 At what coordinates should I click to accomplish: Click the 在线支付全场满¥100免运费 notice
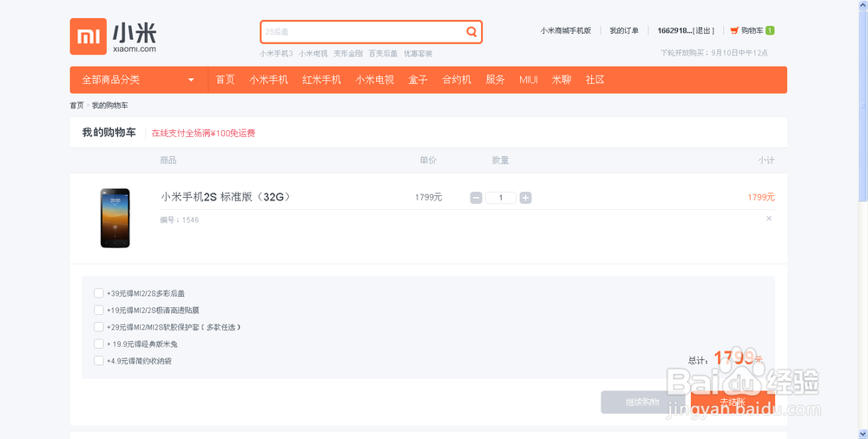pyautogui.click(x=203, y=134)
